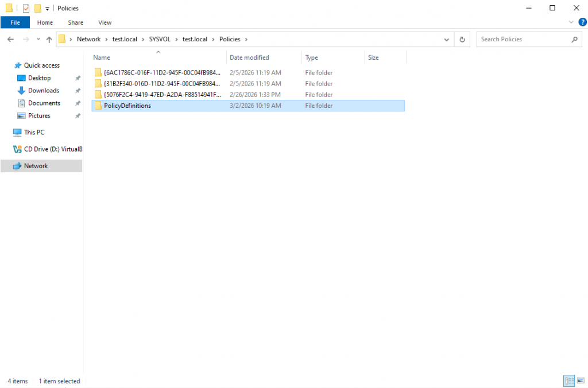Click the search magnifier icon
Image resolution: width=588 pixels, height=388 pixels.
pyautogui.click(x=574, y=39)
